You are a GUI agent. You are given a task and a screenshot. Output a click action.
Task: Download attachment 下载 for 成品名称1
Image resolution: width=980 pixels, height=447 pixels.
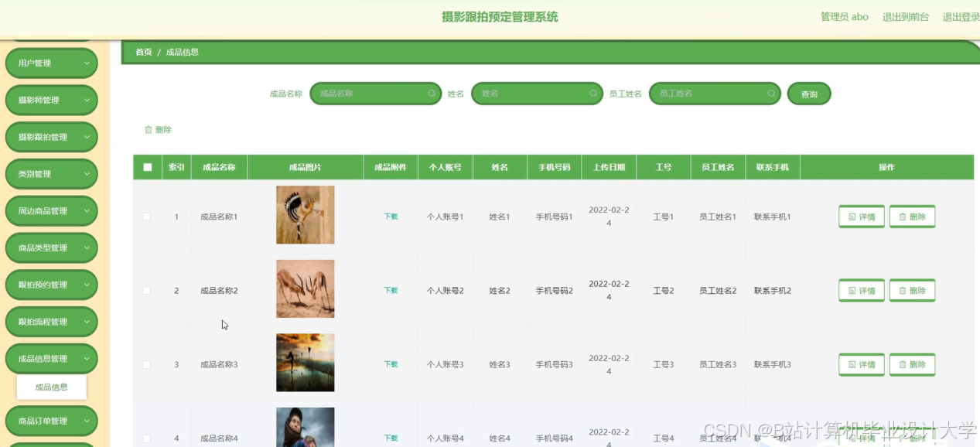click(x=391, y=217)
